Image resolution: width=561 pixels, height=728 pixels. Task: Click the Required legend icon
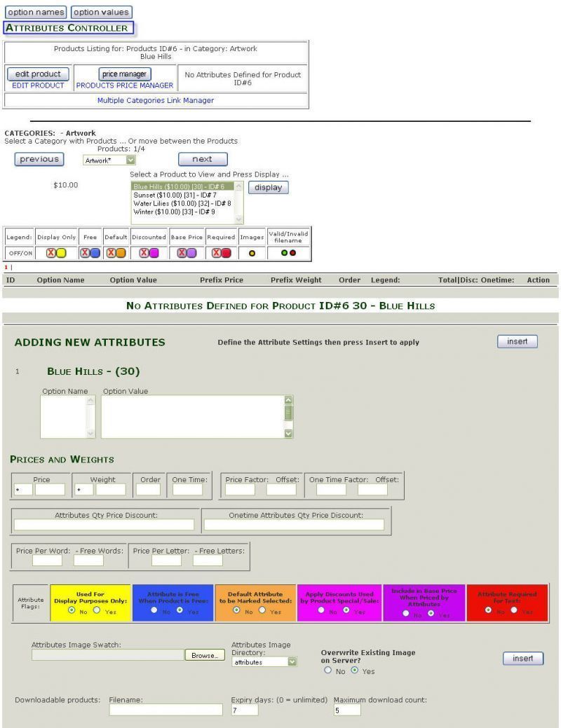(x=222, y=253)
